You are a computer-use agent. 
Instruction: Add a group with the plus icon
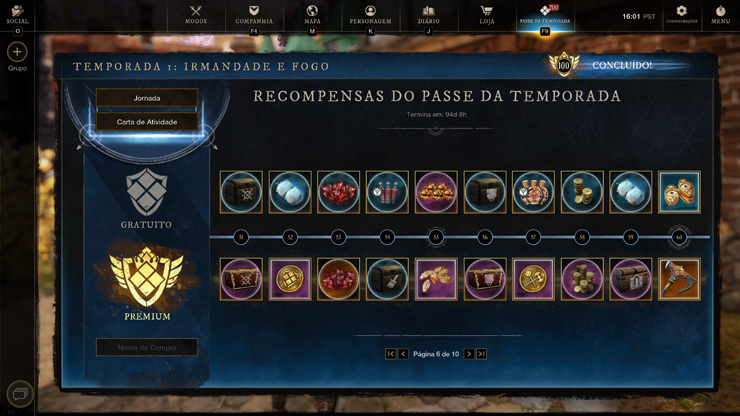17,51
